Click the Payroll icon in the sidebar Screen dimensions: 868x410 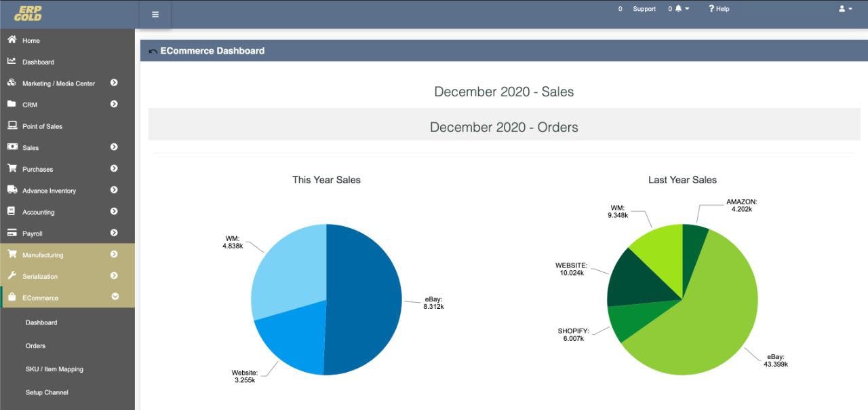click(11, 233)
